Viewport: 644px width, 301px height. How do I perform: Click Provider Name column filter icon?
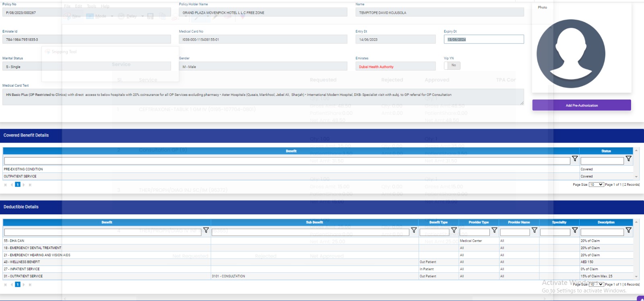click(534, 230)
